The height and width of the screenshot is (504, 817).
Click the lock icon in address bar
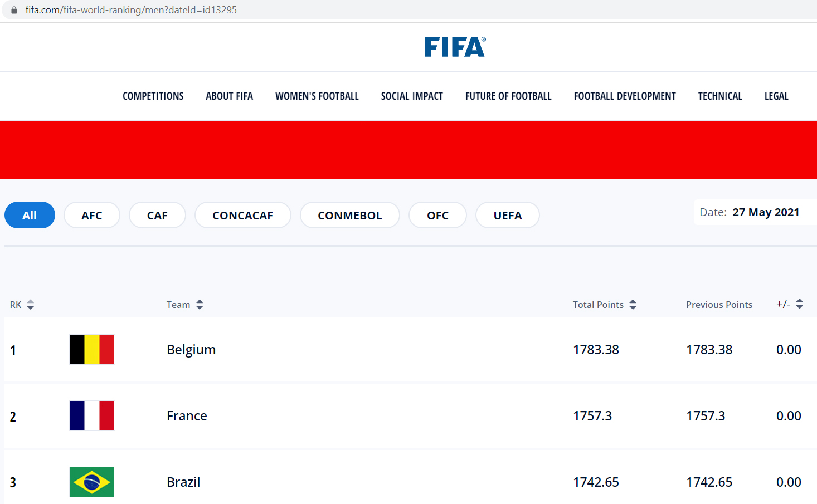[x=14, y=10]
